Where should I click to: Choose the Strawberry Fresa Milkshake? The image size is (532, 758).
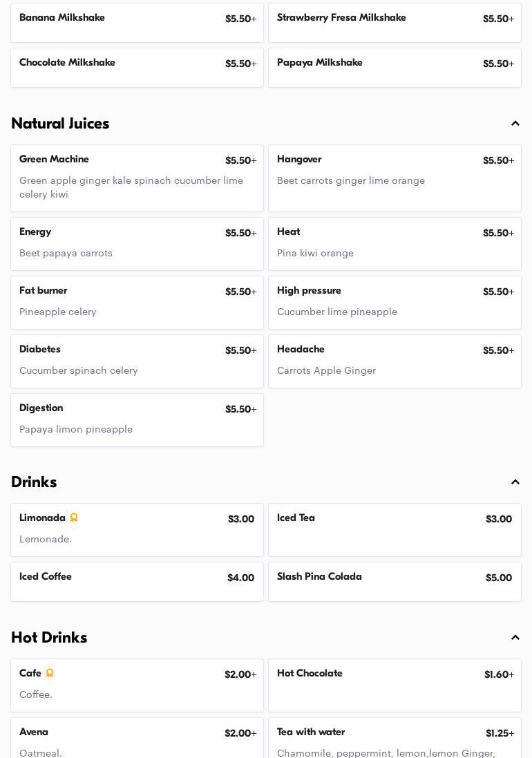coord(395,23)
